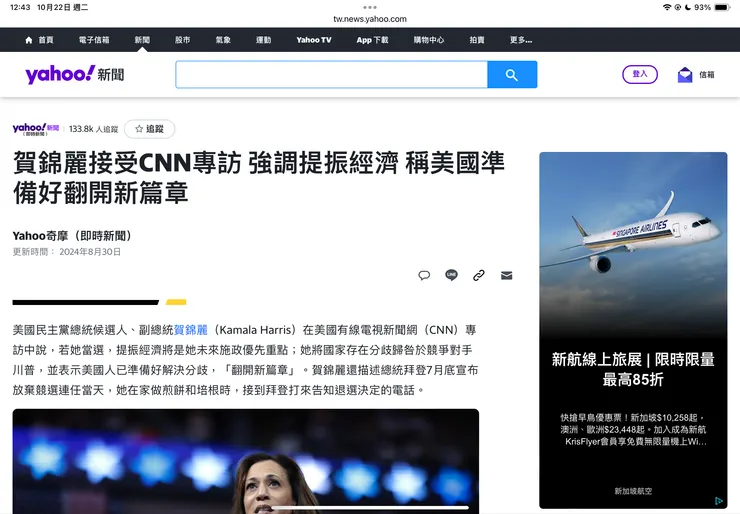The width and height of the screenshot is (740, 514).
Task: Click the Yahoo 新聞 logo
Action: [x=75, y=74]
